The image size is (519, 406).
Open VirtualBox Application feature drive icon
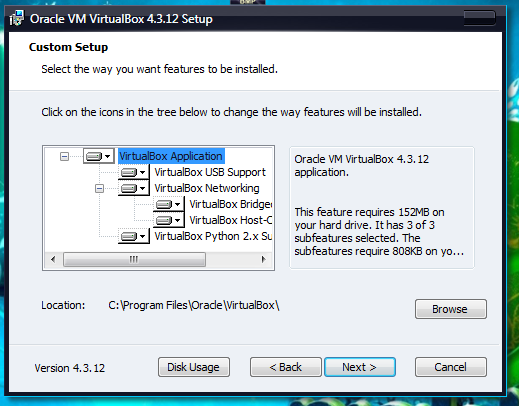pos(99,156)
